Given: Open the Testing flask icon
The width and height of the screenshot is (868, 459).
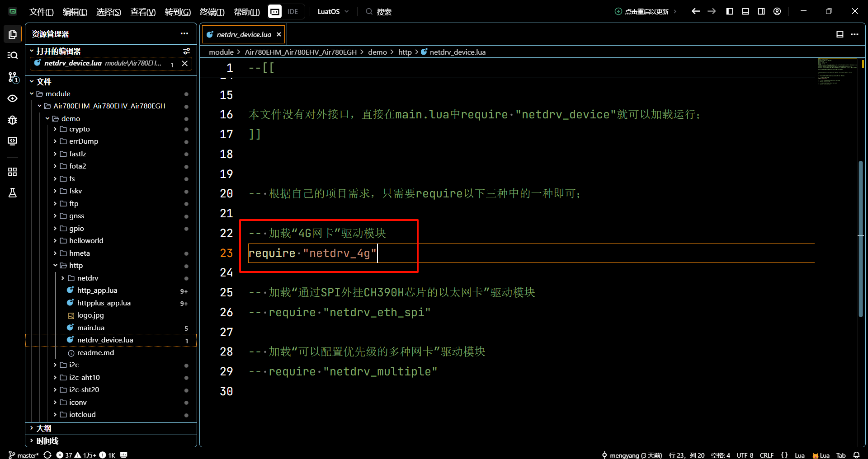Looking at the screenshot, I should pos(13,193).
